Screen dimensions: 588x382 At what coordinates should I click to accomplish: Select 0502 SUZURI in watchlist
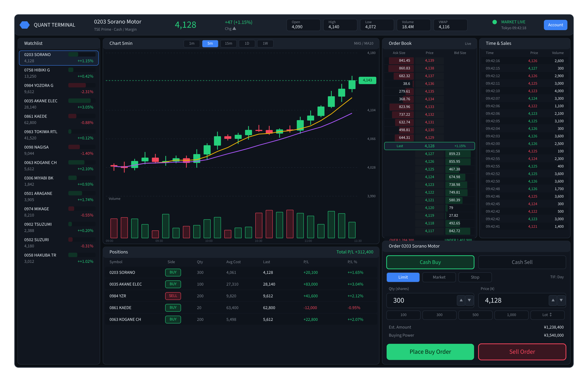pos(59,243)
